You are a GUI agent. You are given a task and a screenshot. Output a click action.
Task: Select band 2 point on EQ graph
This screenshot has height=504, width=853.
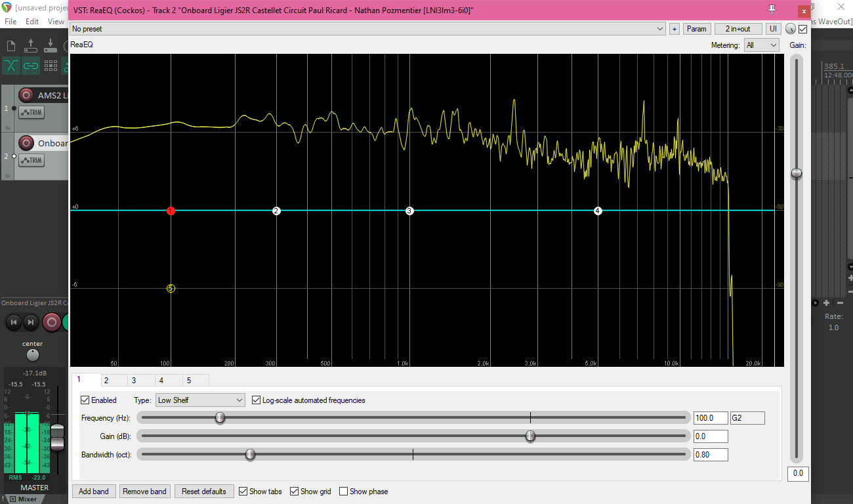[276, 211]
